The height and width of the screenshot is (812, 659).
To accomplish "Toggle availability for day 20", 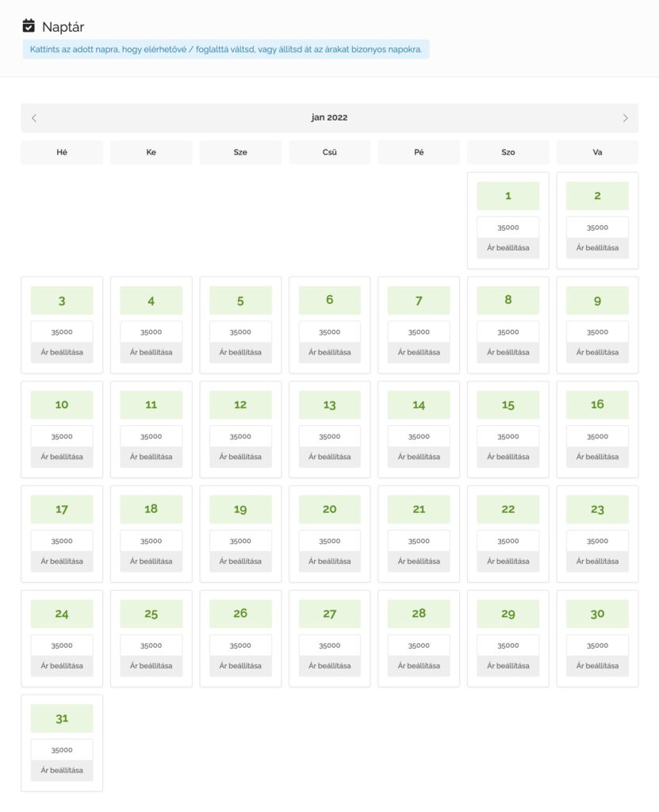I will [329, 509].
